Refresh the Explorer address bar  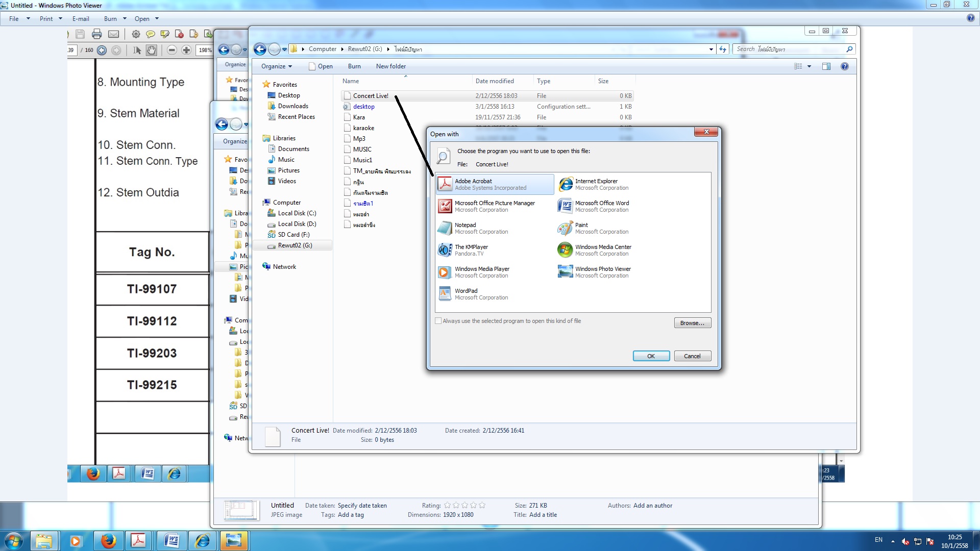coord(723,49)
